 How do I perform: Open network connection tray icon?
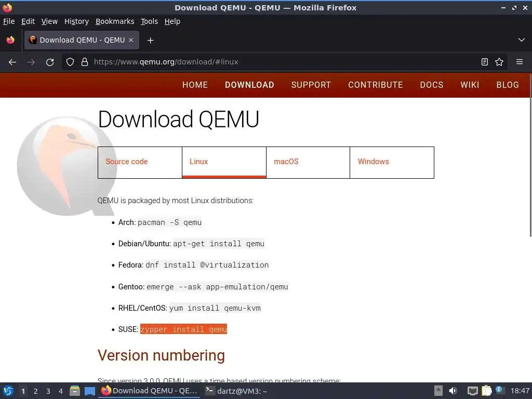(472, 391)
